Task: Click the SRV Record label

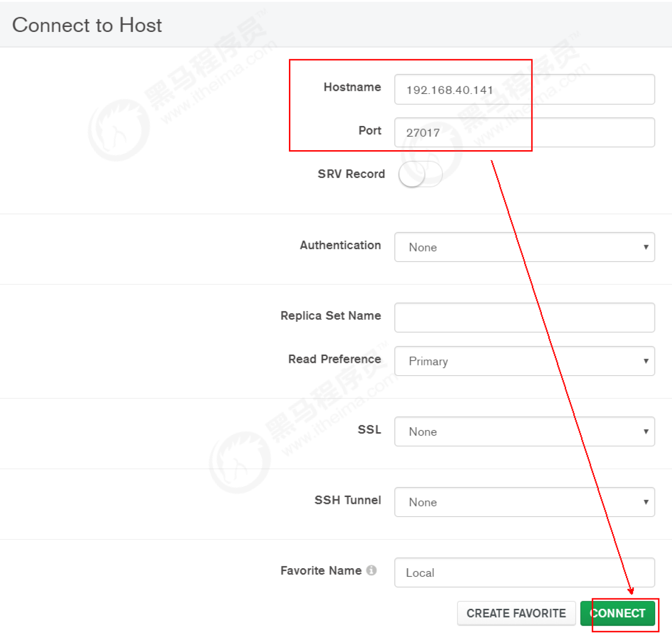Action: click(351, 174)
